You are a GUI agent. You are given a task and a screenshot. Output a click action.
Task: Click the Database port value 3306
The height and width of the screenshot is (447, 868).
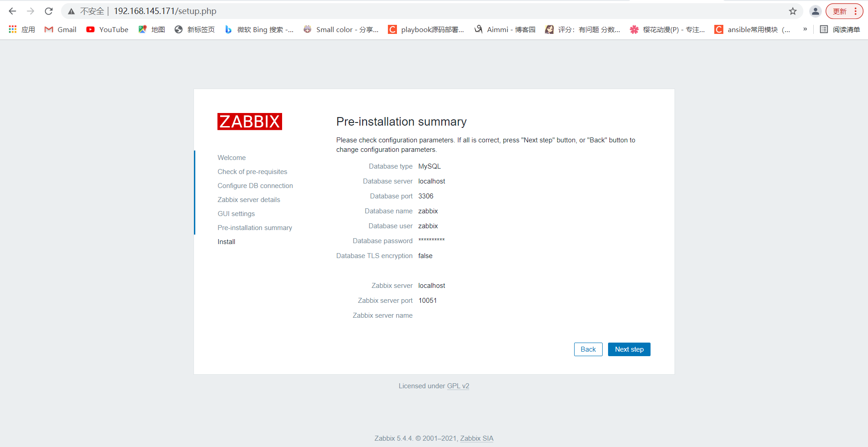pos(426,196)
